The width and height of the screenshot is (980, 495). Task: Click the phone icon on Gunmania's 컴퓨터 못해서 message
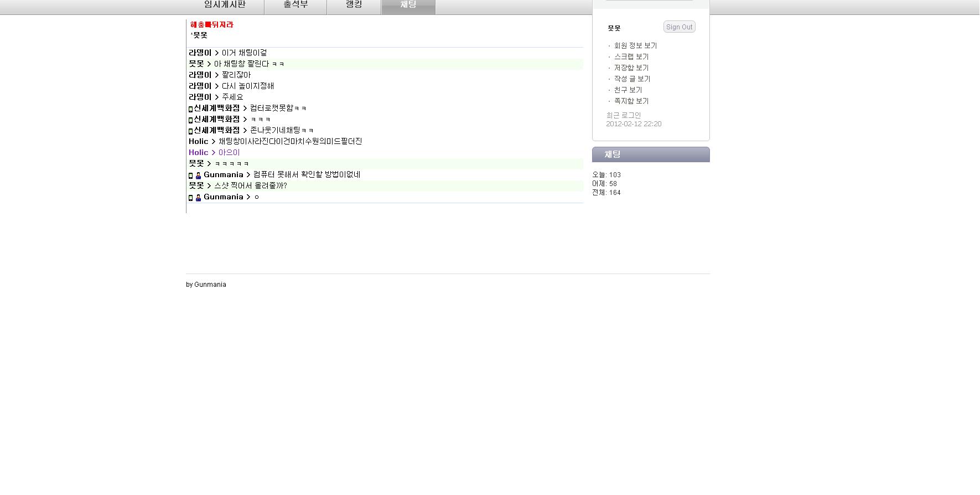pos(190,176)
